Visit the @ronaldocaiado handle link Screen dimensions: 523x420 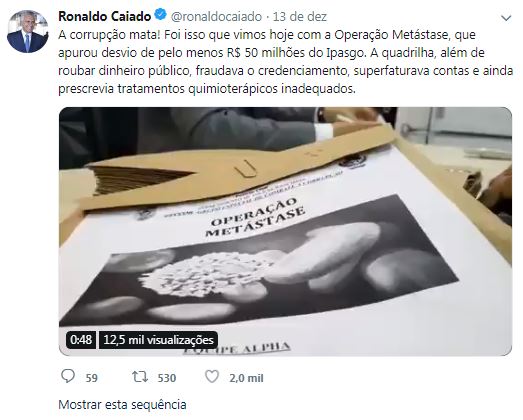point(216,17)
